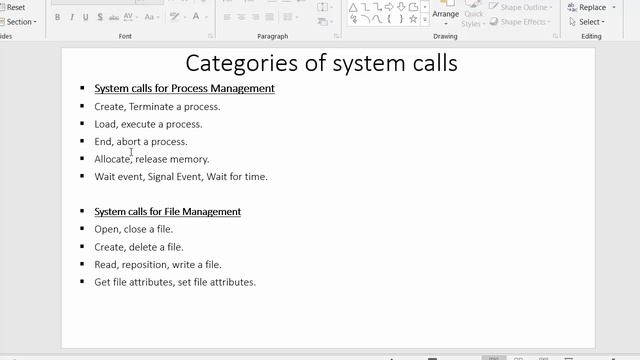
Task: Toggle Underline formatting button
Action: point(86,17)
